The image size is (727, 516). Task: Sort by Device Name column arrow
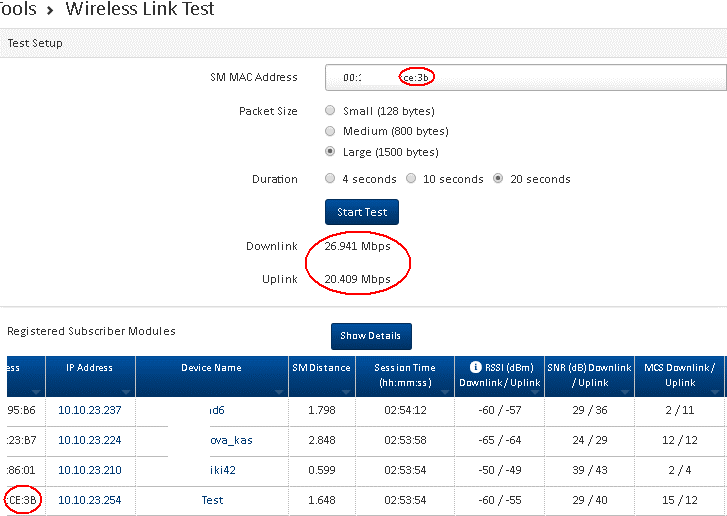(x=279, y=392)
